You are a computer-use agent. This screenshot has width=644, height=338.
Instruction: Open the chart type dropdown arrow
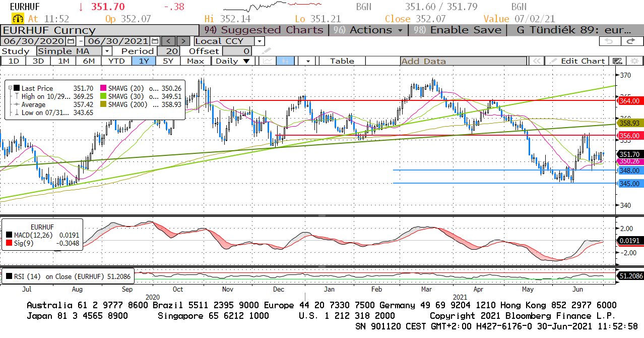(307, 61)
